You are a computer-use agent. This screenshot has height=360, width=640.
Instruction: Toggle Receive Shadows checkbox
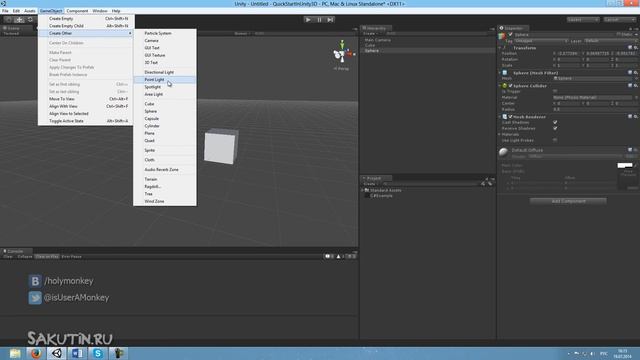[555, 129]
